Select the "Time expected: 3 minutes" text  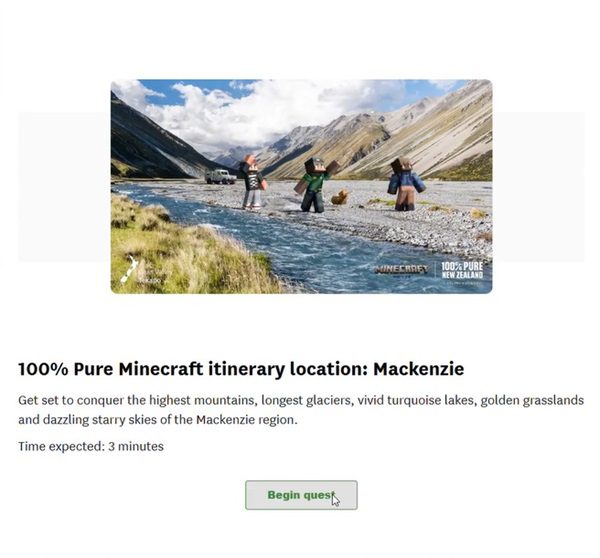point(91,446)
